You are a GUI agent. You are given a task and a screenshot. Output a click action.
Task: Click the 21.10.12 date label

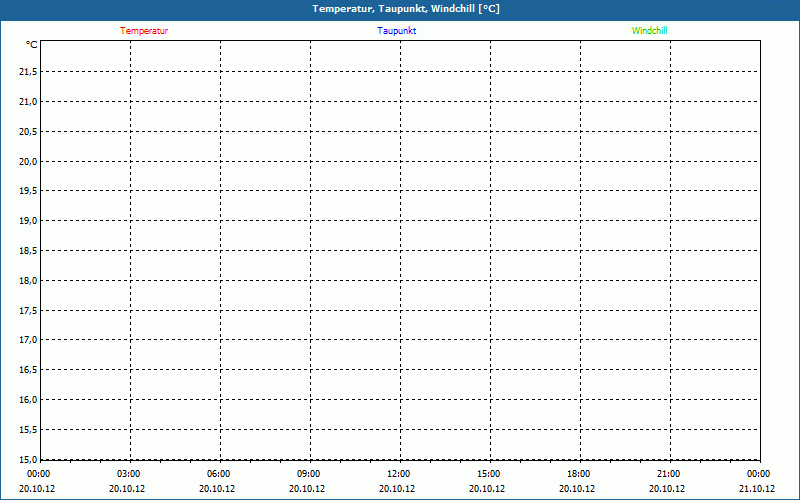click(x=757, y=489)
